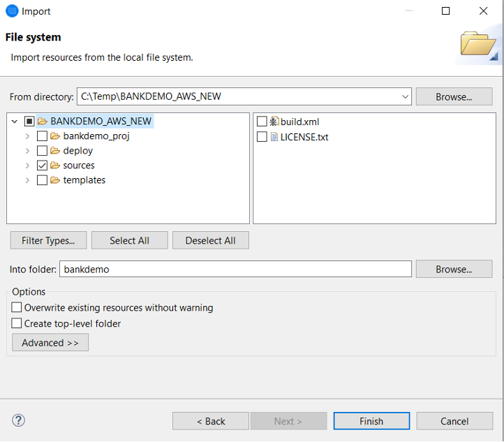Enable Overwrite existing resources without warning
504x442 pixels.
(17, 307)
